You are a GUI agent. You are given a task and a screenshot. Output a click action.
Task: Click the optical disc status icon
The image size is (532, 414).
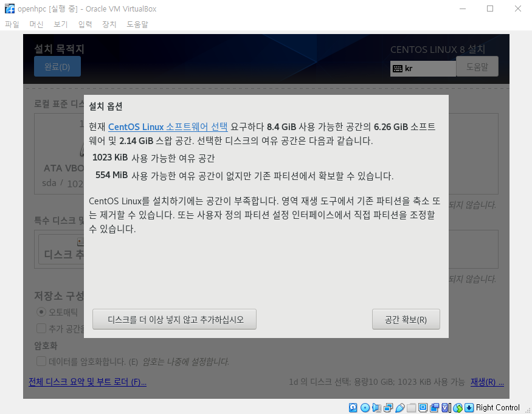point(365,407)
